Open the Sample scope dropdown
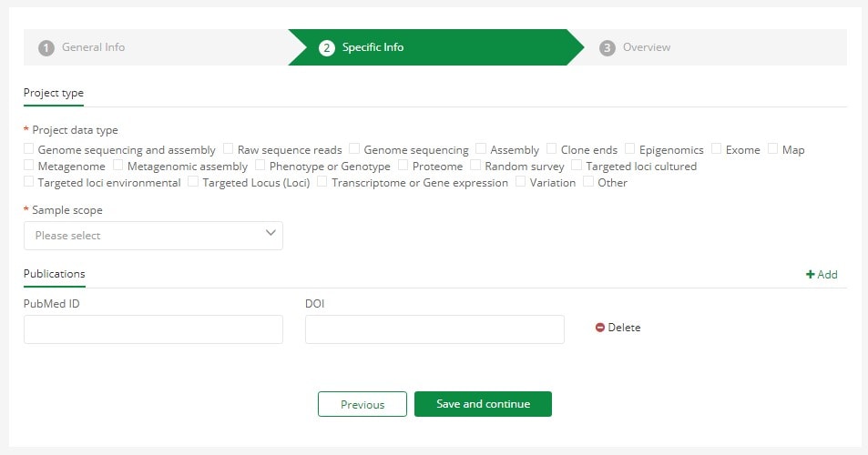The image size is (868, 455). [153, 236]
